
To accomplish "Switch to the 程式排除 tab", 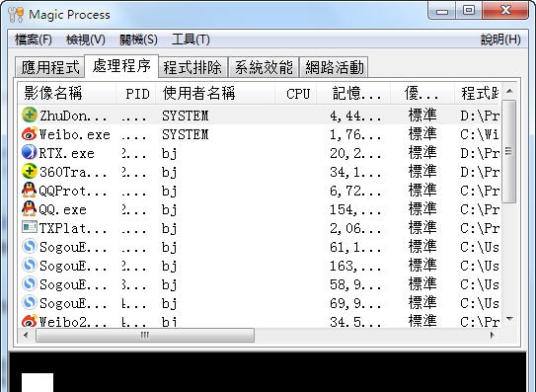I will click(192, 67).
